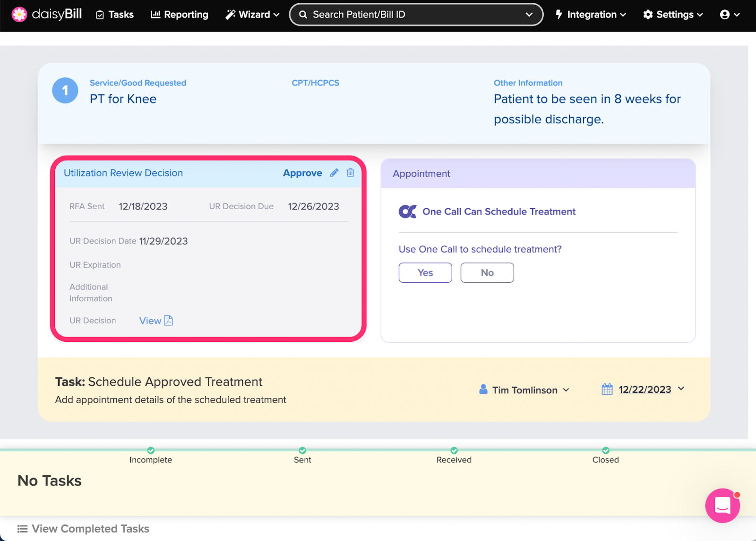
Task: Click the Incomplete status checkmark
Action: [x=151, y=451]
